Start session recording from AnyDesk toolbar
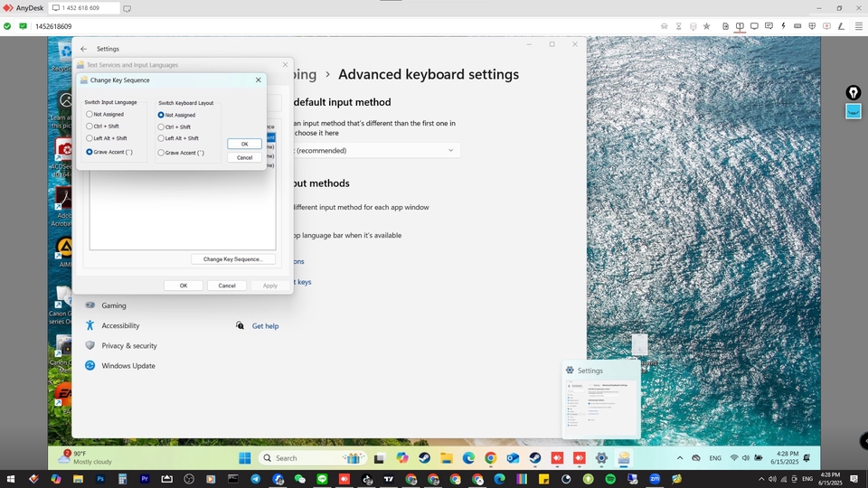 click(x=826, y=26)
